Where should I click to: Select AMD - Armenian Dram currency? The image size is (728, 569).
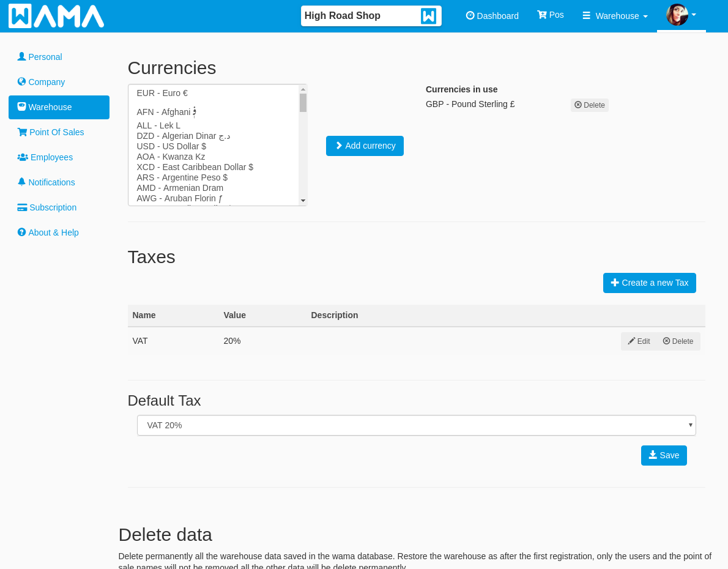coord(214,188)
